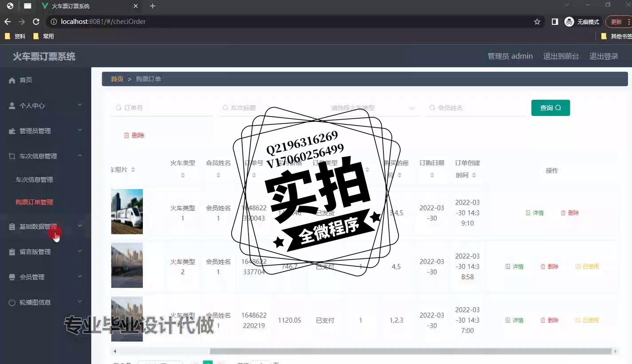The image size is (632, 364).
Task: Sort by the 订购日期 column
Action: (432, 175)
